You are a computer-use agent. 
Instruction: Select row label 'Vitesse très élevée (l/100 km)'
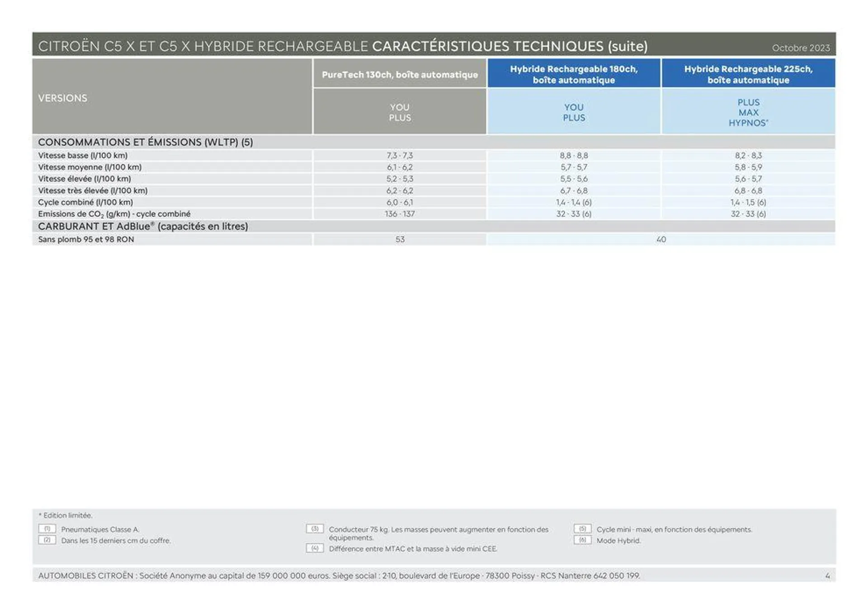click(93, 191)
